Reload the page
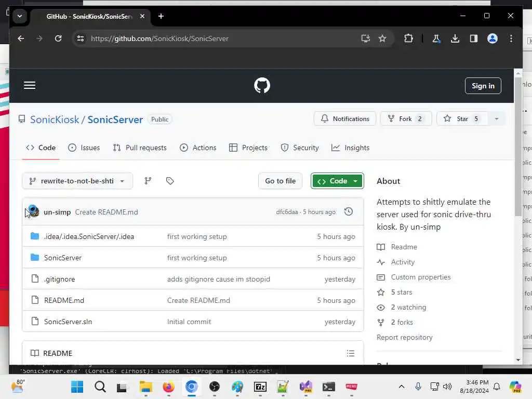Image resolution: width=532 pixels, height=399 pixels. tap(58, 38)
